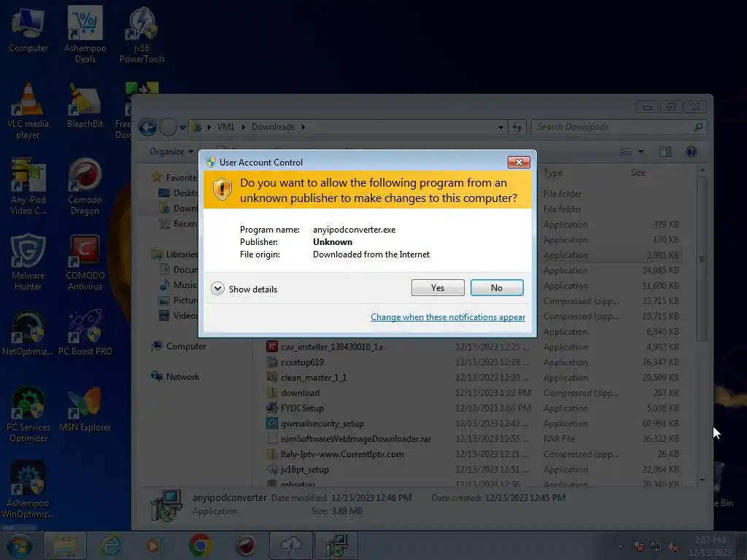Open Computer desktop icon
The width and height of the screenshot is (747, 560).
click(28, 30)
